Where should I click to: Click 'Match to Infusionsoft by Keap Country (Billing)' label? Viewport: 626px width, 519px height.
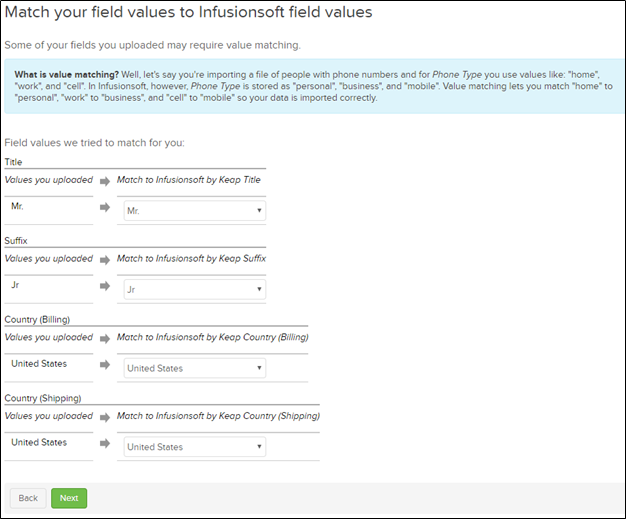point(212,337)
